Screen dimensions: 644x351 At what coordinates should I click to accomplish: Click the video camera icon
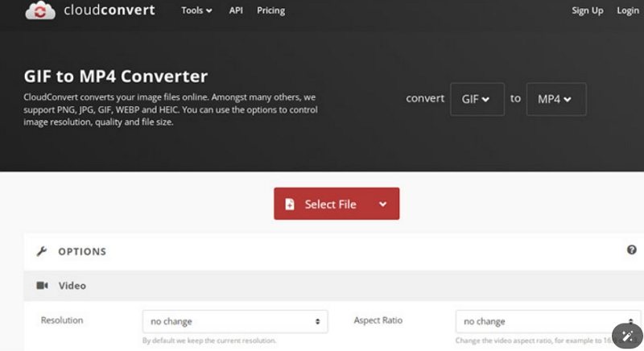click(x=42, y=285)
